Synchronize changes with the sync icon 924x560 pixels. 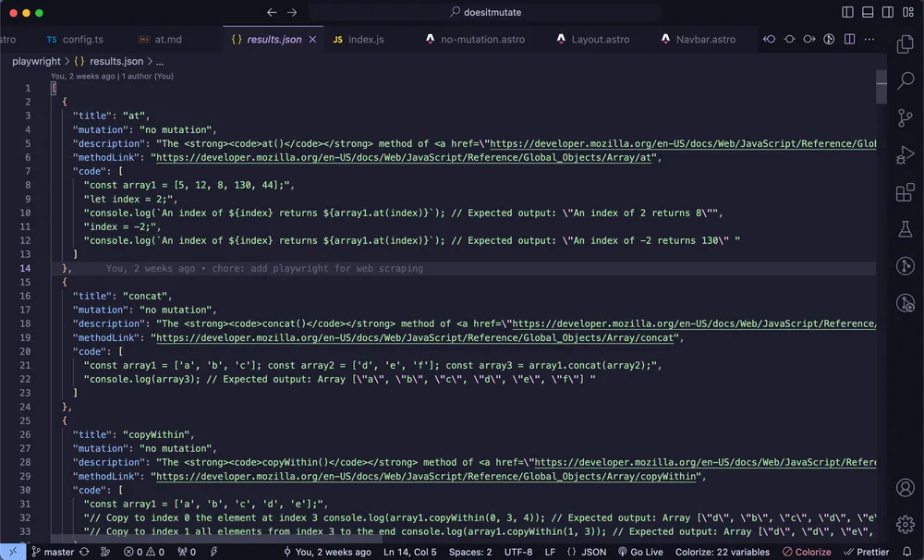click(x=84, y=552)
